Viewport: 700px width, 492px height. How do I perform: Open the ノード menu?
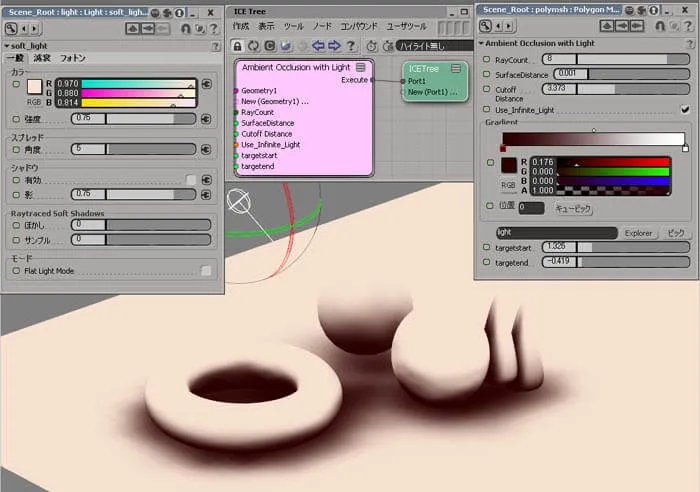[322, 26]
